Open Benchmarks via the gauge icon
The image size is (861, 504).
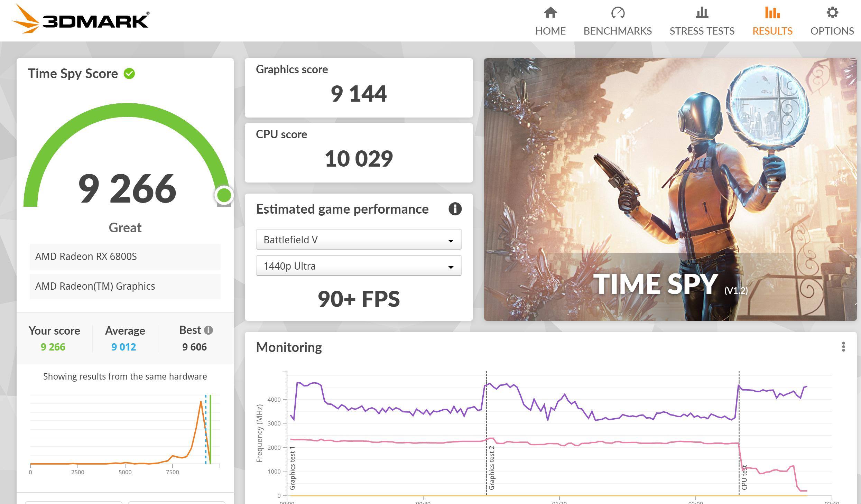coord(618,13)
